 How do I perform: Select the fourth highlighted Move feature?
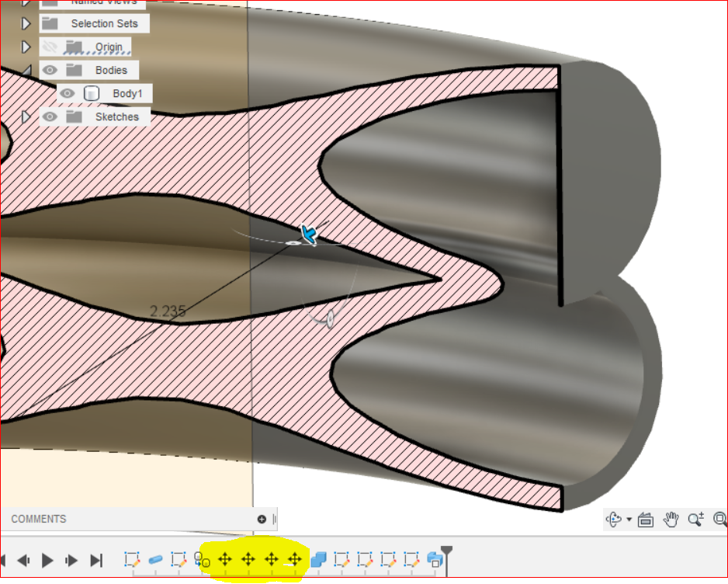(295, 559)
